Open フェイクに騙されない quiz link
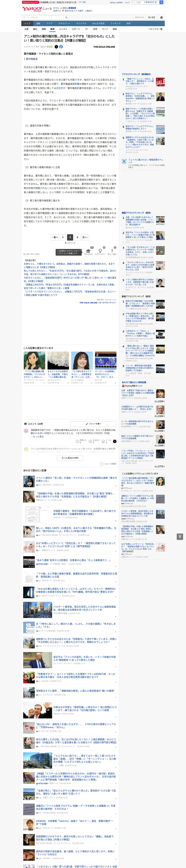This screenshot has width=186, height=868. (146, 161)
